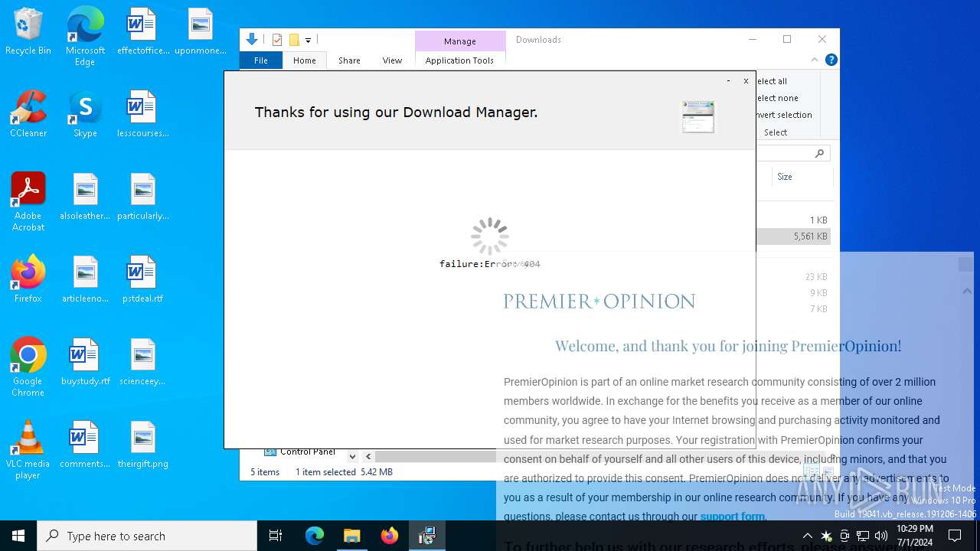
Task: Collapse the Explorer ribbon with chevron
Action: click(x=815, y=60)
